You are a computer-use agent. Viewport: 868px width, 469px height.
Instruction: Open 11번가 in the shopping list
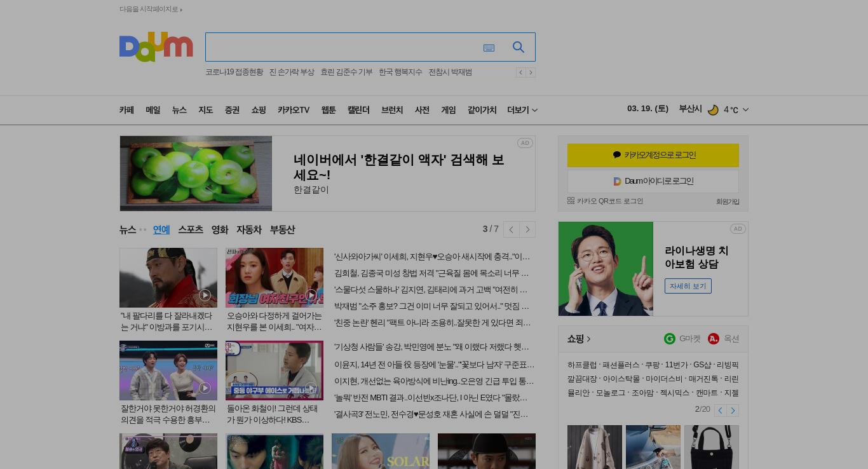point(676,365)
